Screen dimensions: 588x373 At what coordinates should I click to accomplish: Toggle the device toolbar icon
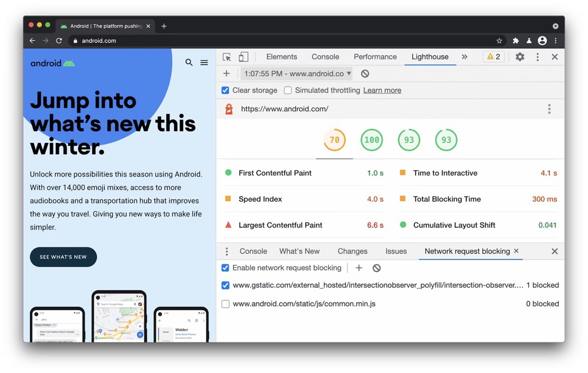(x=243, y=56)
